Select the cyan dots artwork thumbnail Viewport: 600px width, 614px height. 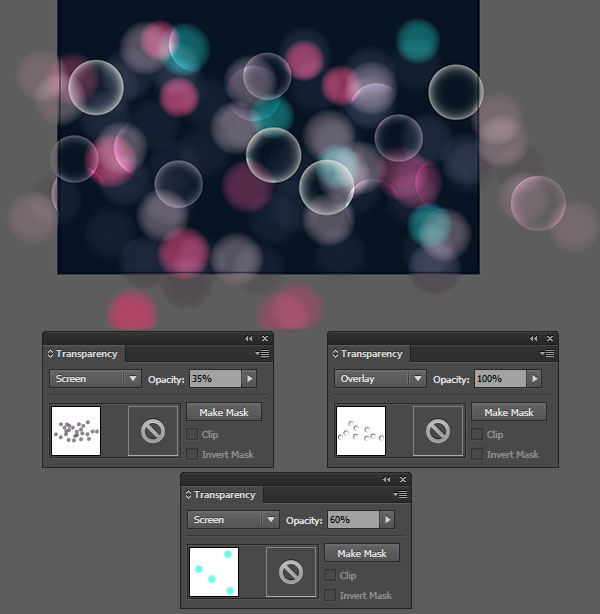pyautogui.click(x=214, y=572)
